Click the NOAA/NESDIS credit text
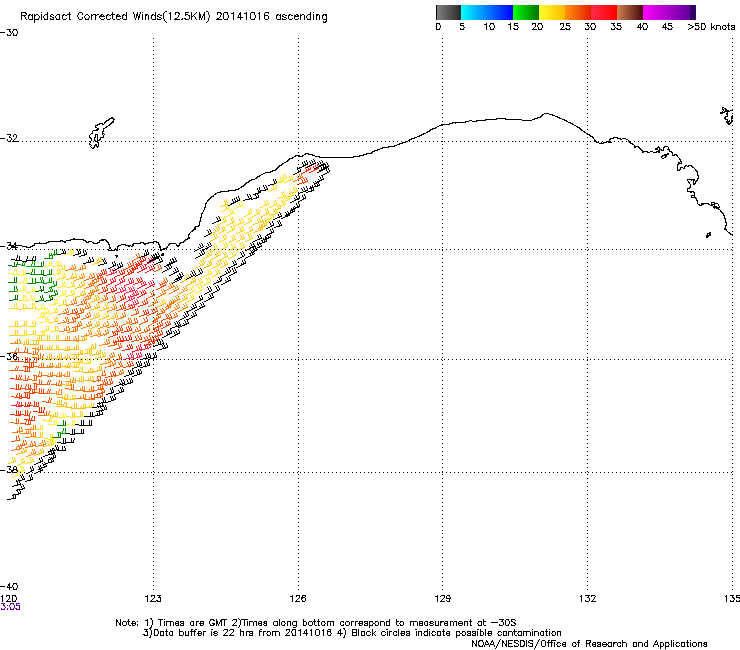This screenshot has width=740, height=650. pyautogui.click(x=589, y=644)
